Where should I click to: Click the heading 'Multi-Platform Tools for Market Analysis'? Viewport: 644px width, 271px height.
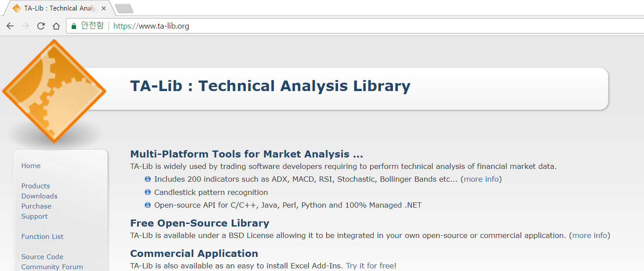point(247,154)
